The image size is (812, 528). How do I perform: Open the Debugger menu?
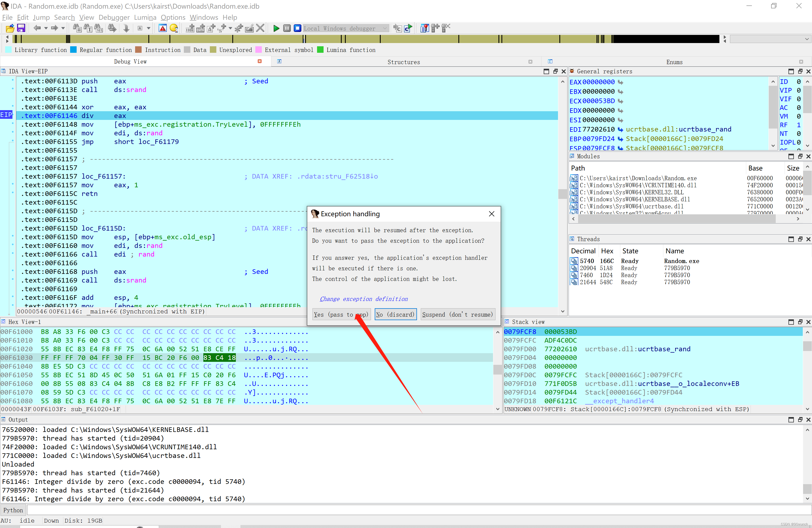(114, 17)
